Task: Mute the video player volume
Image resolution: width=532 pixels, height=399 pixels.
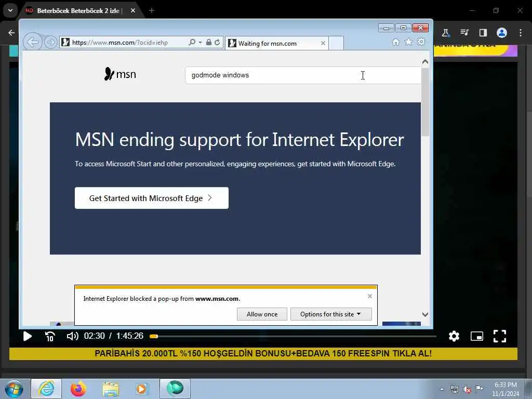Action: 73,336
